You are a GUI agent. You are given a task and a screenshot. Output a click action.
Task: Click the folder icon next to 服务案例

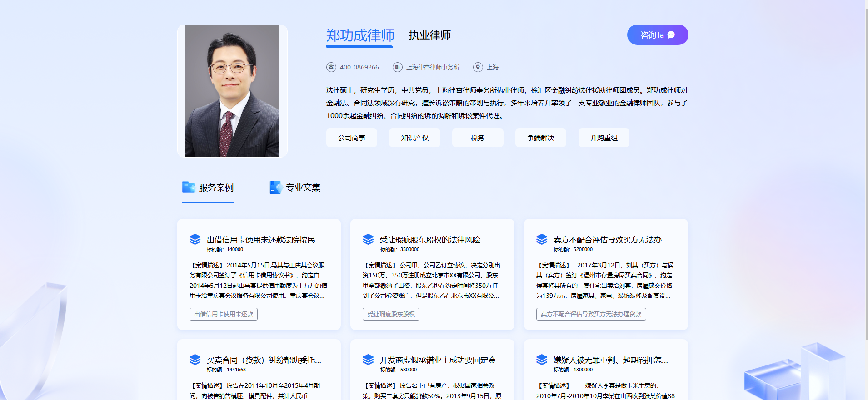[x=188, y=187]
